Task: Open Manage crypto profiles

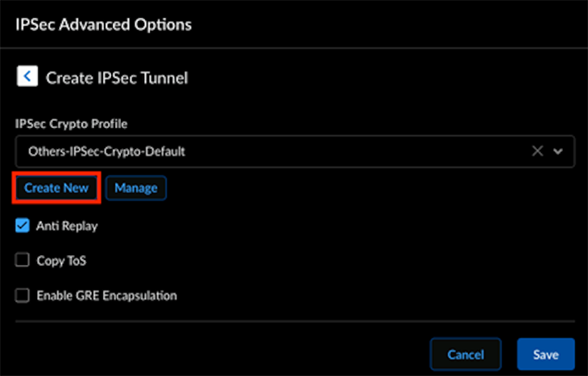Action: click(135, 188)
